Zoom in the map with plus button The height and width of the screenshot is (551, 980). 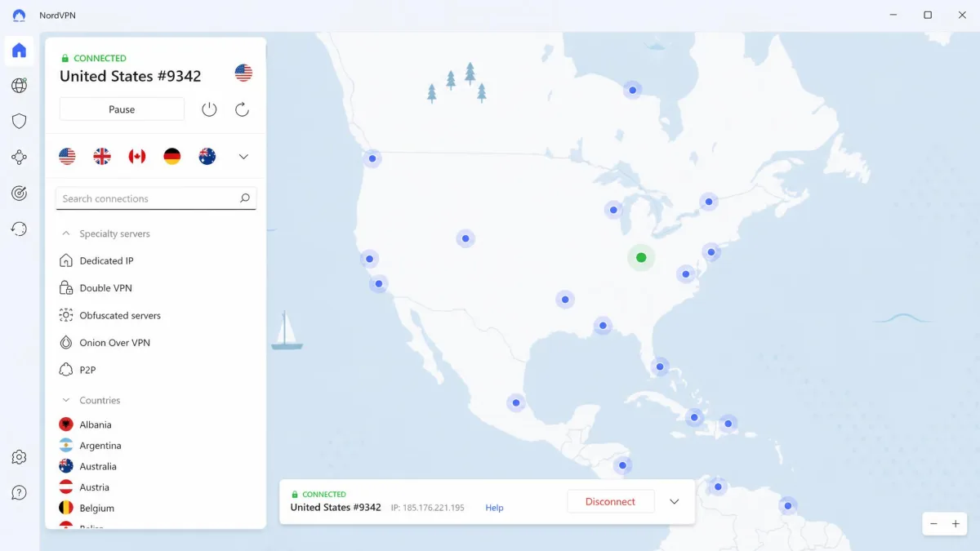click(955, 524)
